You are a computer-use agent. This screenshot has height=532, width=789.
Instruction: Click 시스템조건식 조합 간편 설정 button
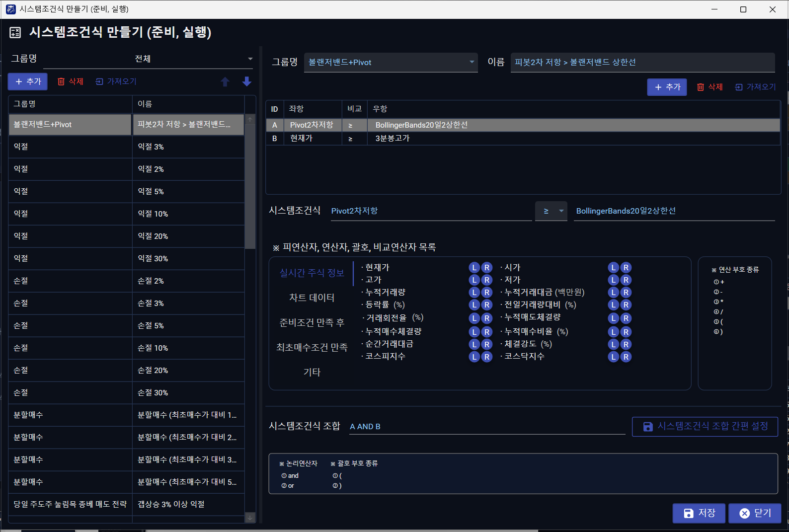click(x=705, y=427)
